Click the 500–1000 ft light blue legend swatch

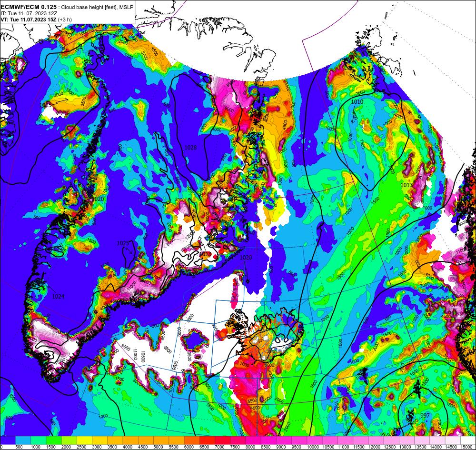click(23, 440)
